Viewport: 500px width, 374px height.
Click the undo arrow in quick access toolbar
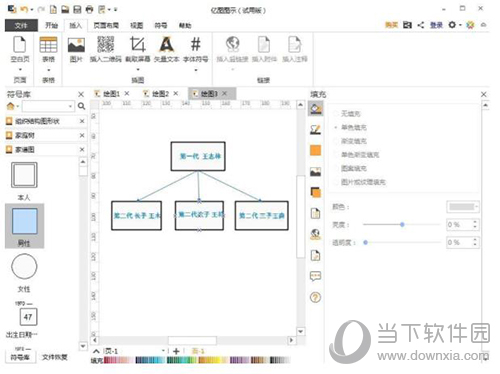[23, 9]
